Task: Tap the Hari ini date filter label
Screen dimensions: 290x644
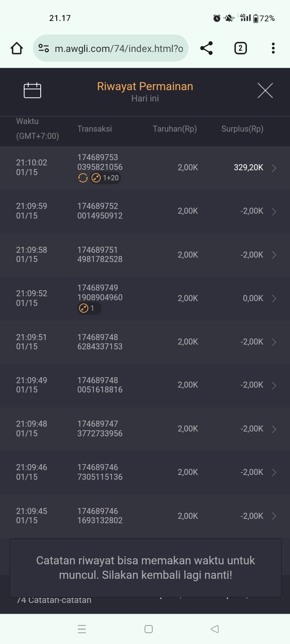Action: point(145,99)
